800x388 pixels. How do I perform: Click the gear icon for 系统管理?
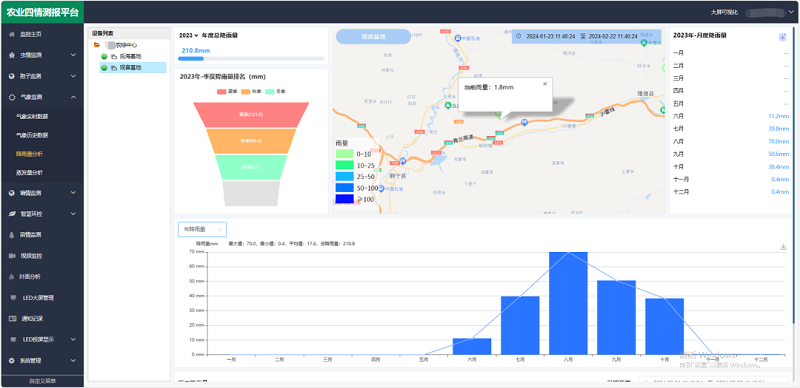click(x=12, y=360)
